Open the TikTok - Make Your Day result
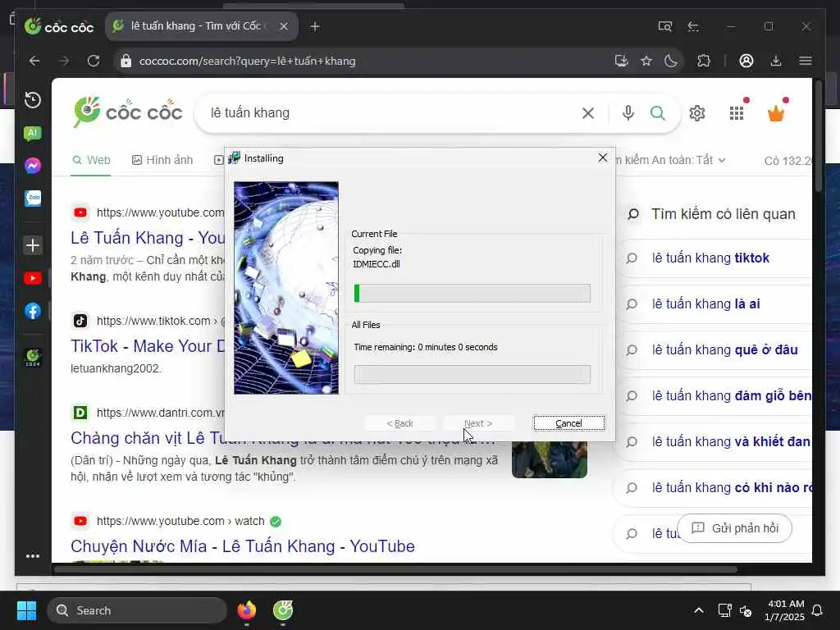This screenshot has width=840, height=630. pyautogui.click(x=148, y=346)
